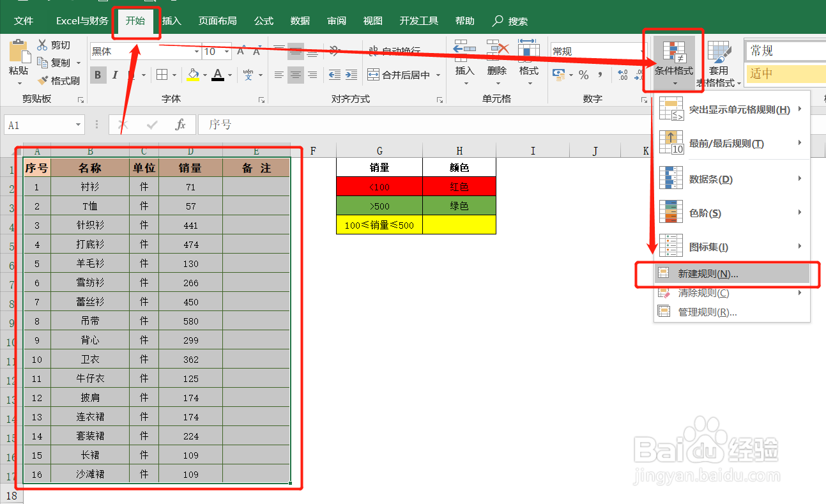
Task: Choose New Rule (新建规则) menu item
Action: [x=732, y=274]
